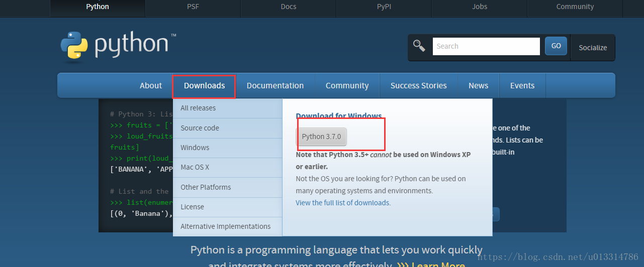
Task: Choose Source code in Downloads menu
Action: 200,128
